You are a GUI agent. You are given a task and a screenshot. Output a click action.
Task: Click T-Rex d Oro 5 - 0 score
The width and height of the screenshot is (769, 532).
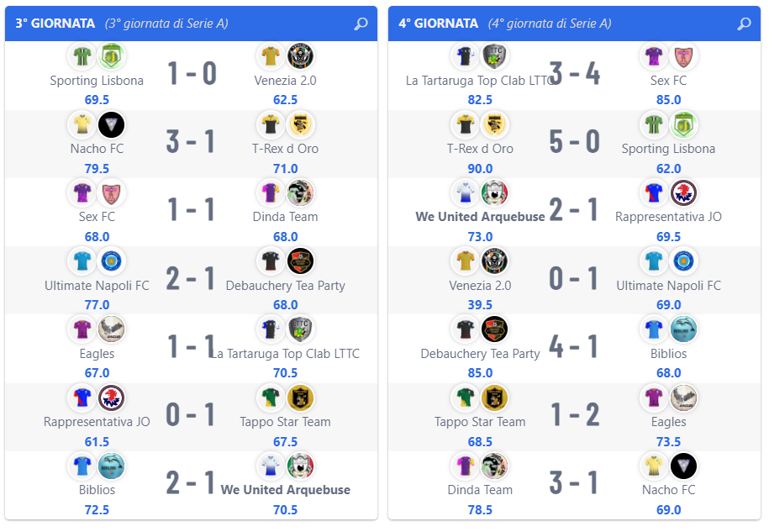click(x=574, y=142)
